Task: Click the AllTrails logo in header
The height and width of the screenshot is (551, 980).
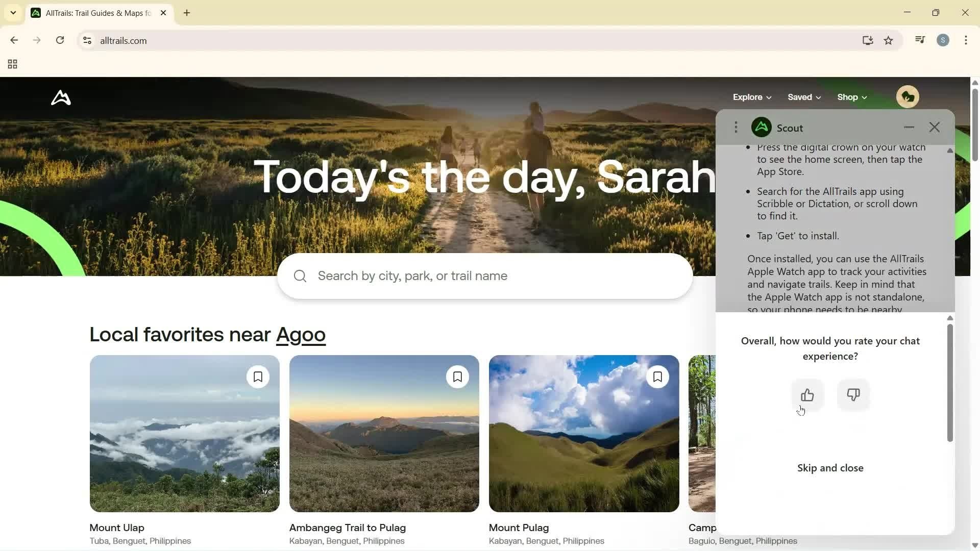Action: (61, 97)
